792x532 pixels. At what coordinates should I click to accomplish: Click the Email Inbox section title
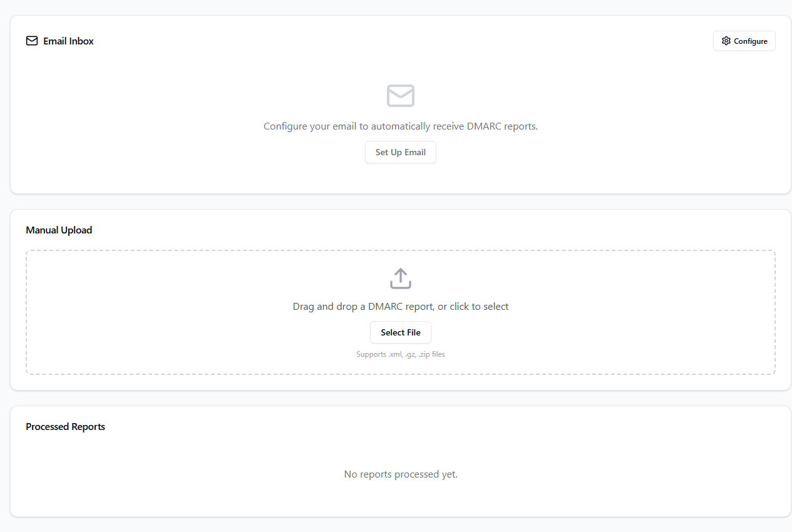68,41
